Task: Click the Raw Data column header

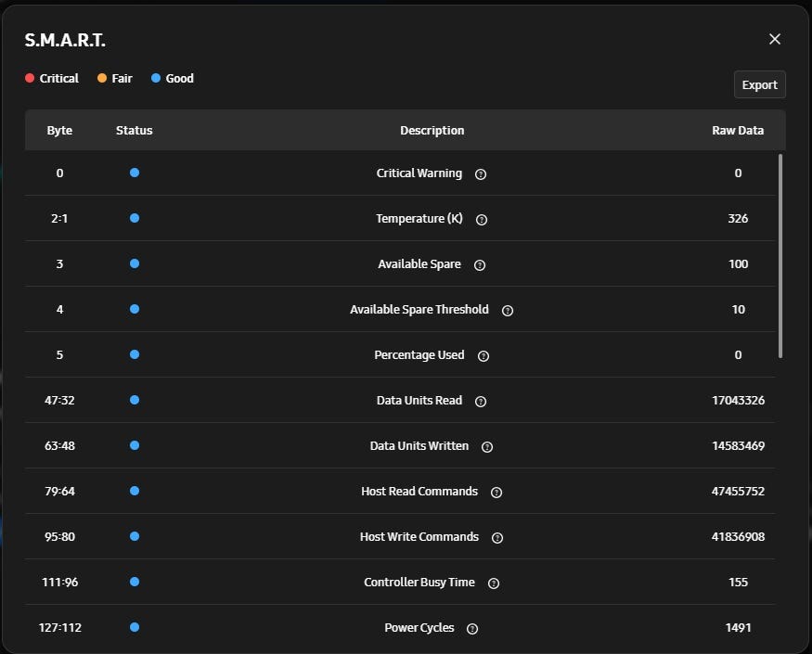Action: [x=738, y=131]
